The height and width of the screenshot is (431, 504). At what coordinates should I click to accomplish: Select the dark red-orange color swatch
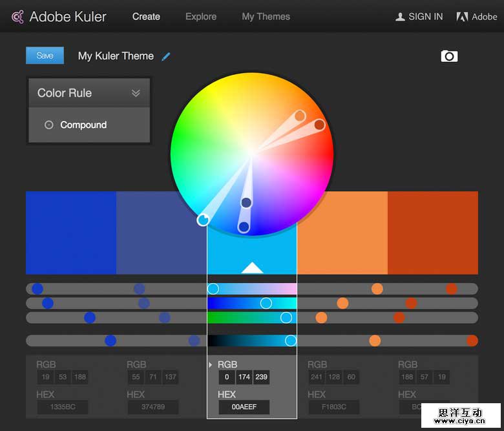point(432,233)
